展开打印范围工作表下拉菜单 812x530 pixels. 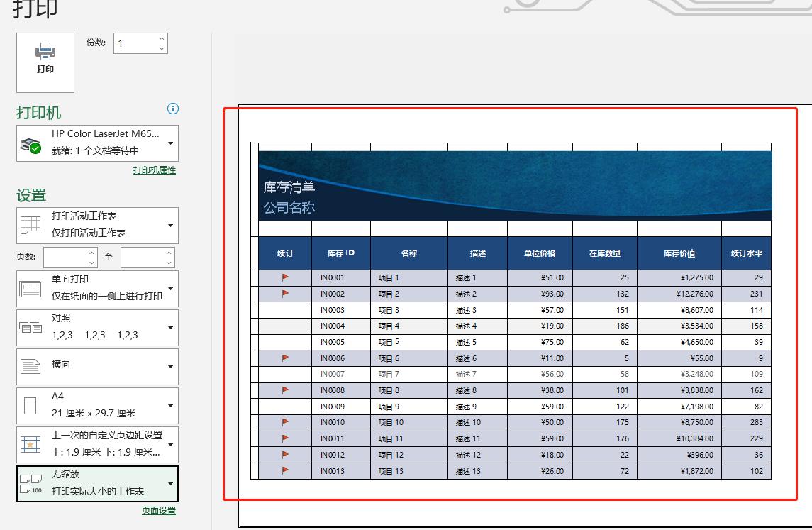click(169, 225)
